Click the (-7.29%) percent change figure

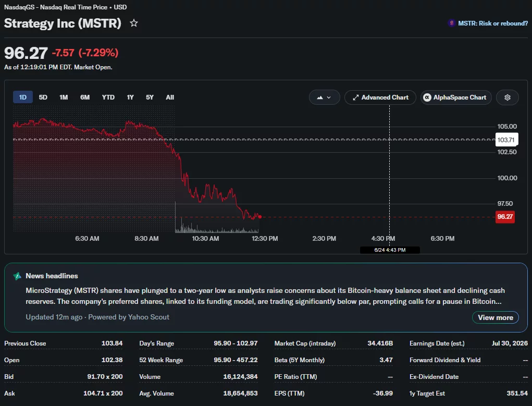98,53
